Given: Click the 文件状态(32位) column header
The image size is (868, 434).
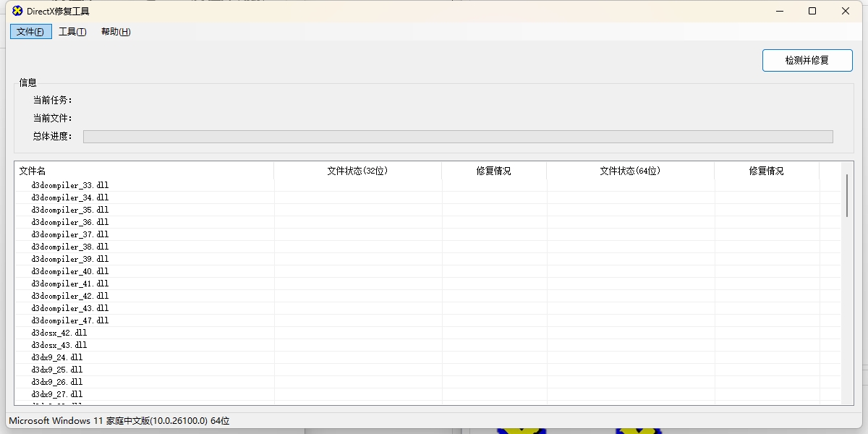Looking at the screenshot, I should [x=358, y=169].
